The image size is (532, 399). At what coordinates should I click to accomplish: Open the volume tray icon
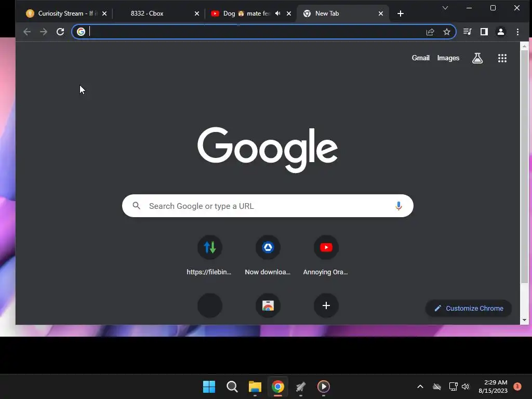click(465, 387)
